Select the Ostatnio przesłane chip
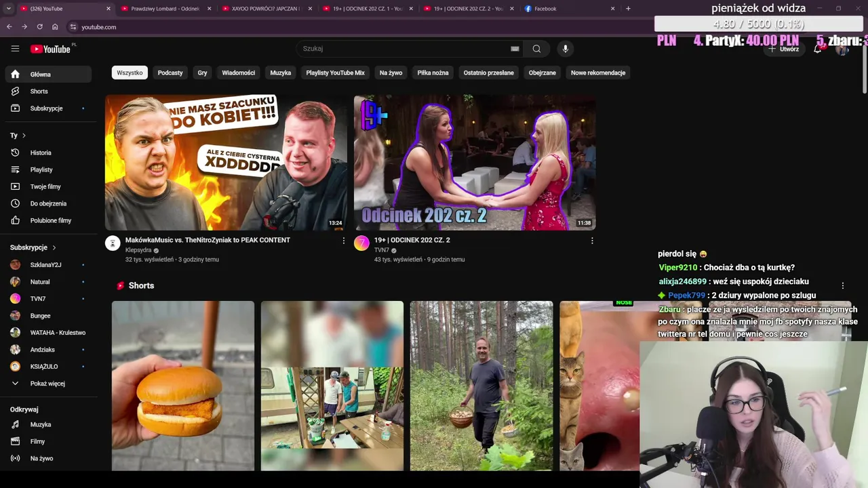Screen dimensions: 868x488 (488, 73)
